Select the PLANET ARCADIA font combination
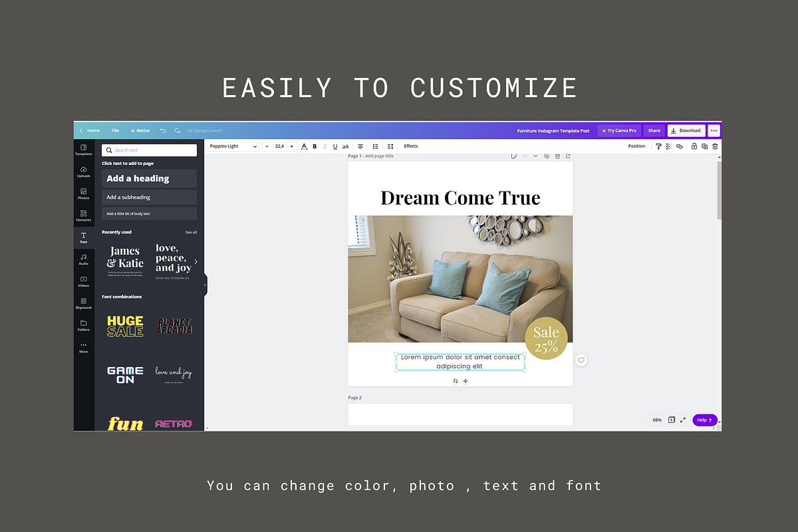Screen dimensions: 798x532 tap(174, 326)
